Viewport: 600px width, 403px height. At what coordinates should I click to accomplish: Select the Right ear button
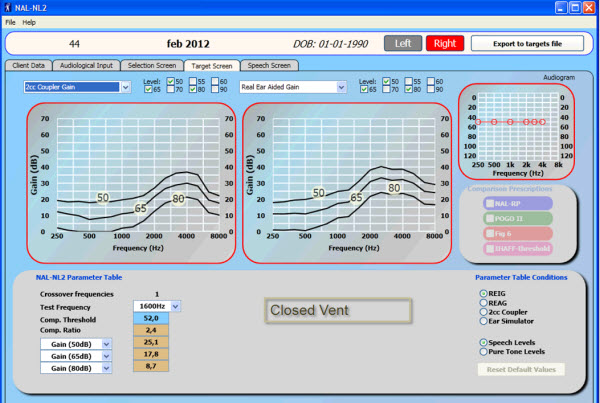click(445, 43)
